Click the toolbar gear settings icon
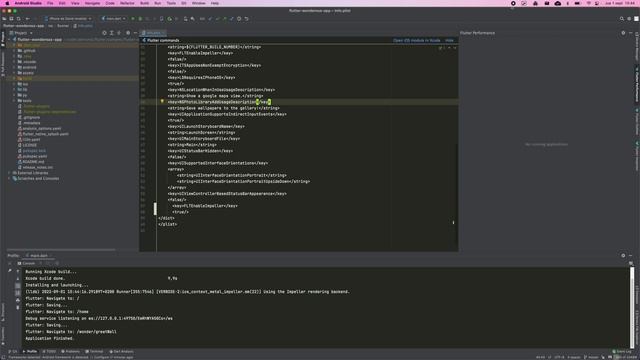Screen dimensions: 640x360 629,19
